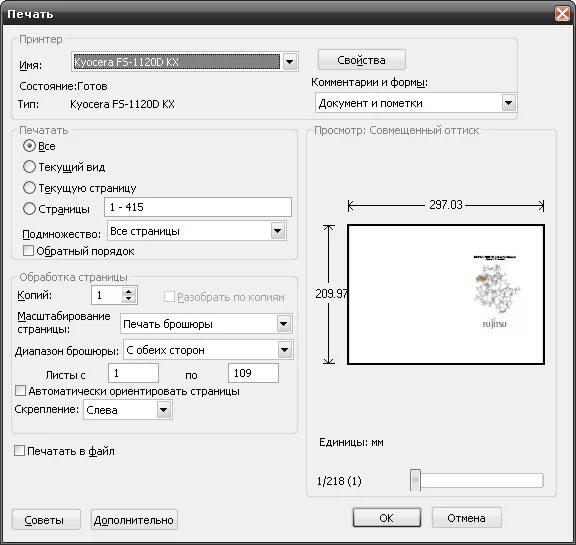The height and width of the screenshot is (545, 576).
Task: Enable Обратный порядок checkbox
Action: point(28,251)
